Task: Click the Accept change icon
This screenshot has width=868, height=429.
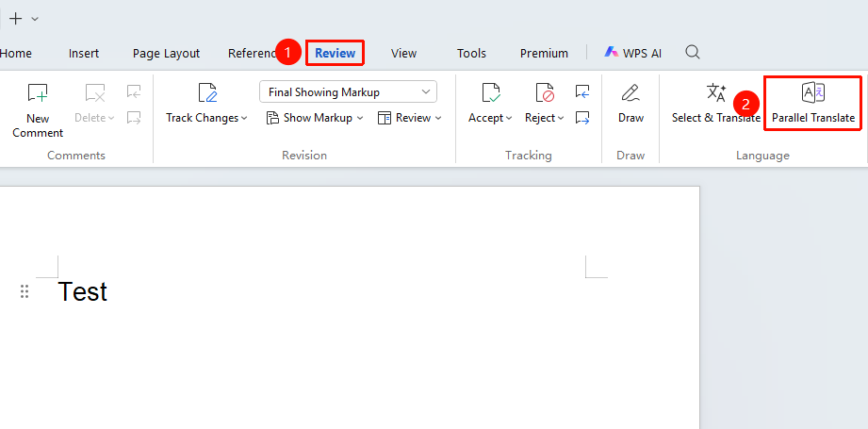Action: [x=490, y=93]
